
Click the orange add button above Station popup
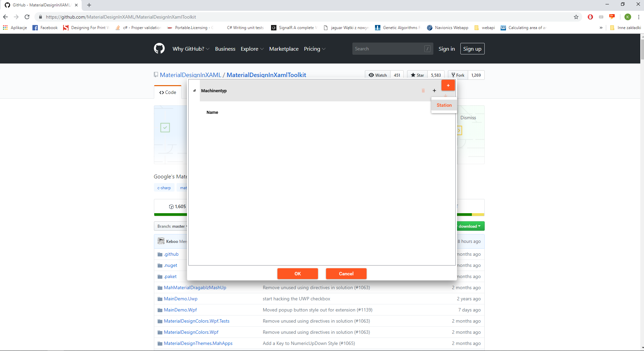click(x=448, y=85)
